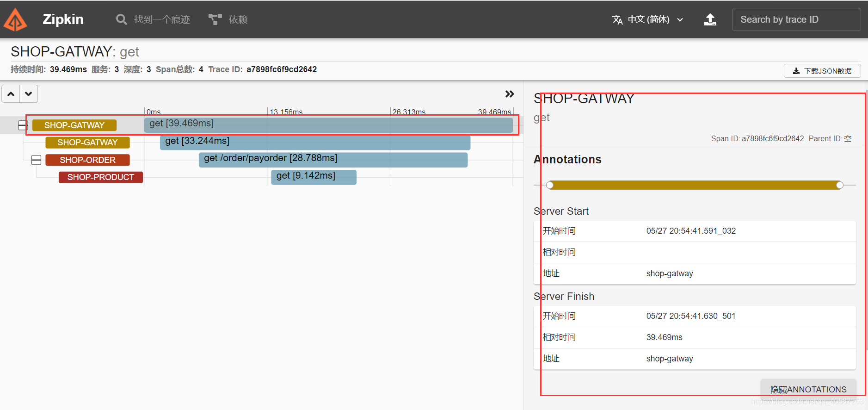
Task: Click the dependencies graph icon
Action: point(215,19)
